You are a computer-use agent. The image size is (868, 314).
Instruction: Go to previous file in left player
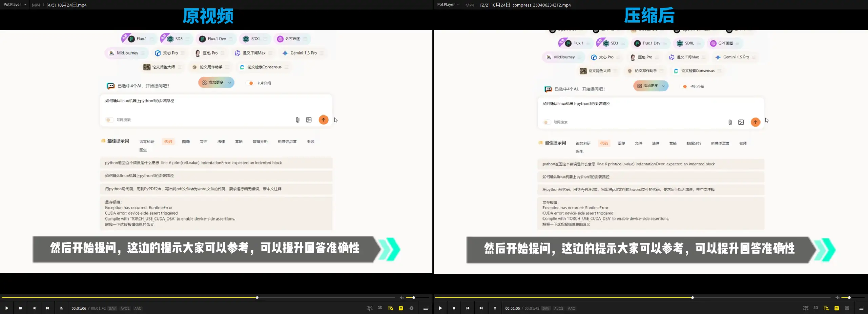(x=34, y=308)
